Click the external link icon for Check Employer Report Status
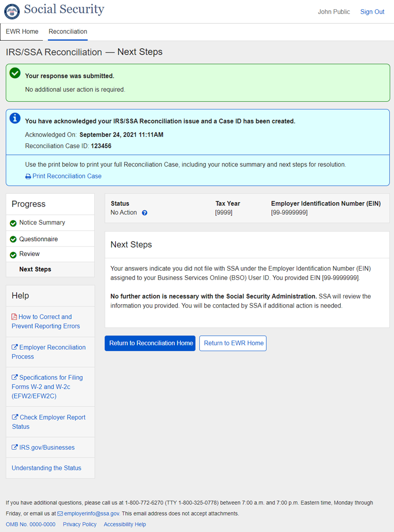Screen dimensions: 394x532 [15, 417]
